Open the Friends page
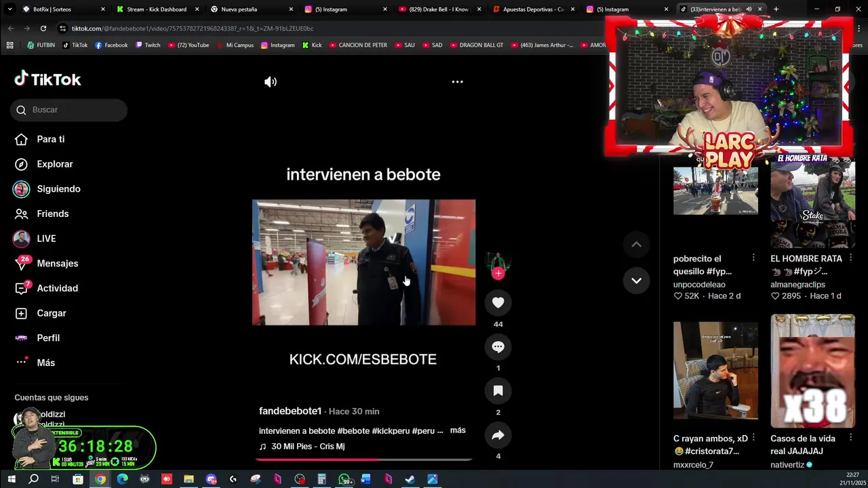 (x=42, y=213)
